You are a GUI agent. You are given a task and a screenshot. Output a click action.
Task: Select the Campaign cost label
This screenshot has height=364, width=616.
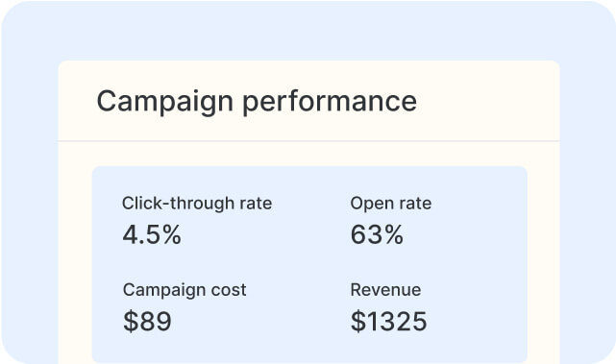pyautogui.click(x=185, y=290)
